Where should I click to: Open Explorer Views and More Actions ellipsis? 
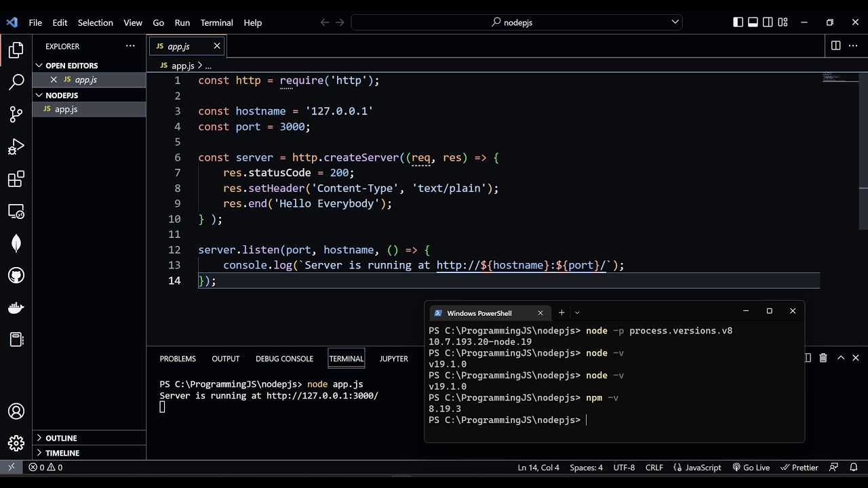(x=130, y=45)
